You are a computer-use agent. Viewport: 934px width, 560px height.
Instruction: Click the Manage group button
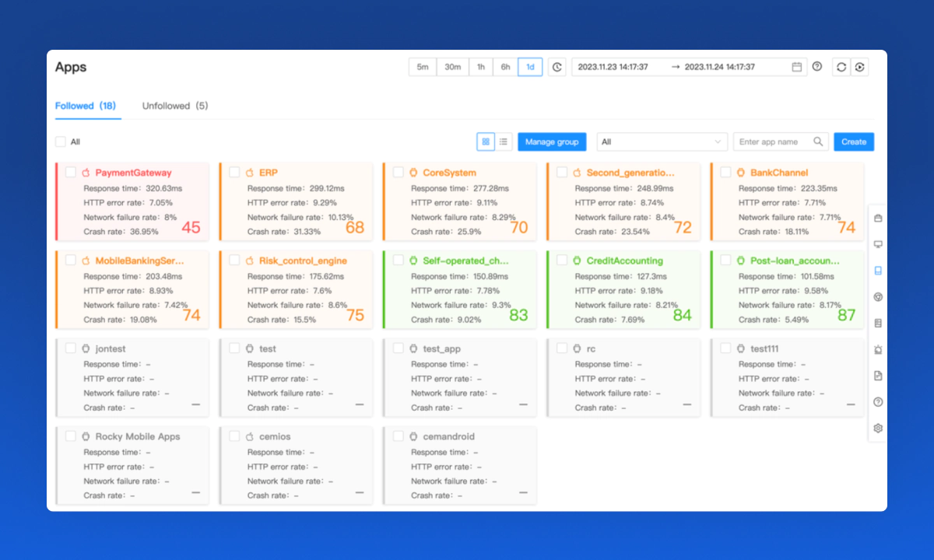click(x=552, y=142)
